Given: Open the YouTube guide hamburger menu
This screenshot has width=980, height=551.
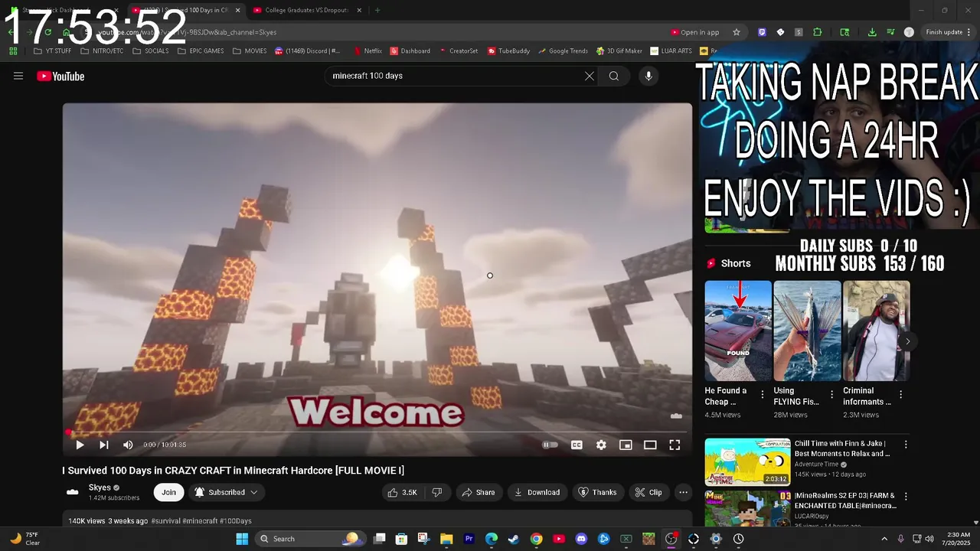Looking at the screenshot, I should click(x=18, y=76).
